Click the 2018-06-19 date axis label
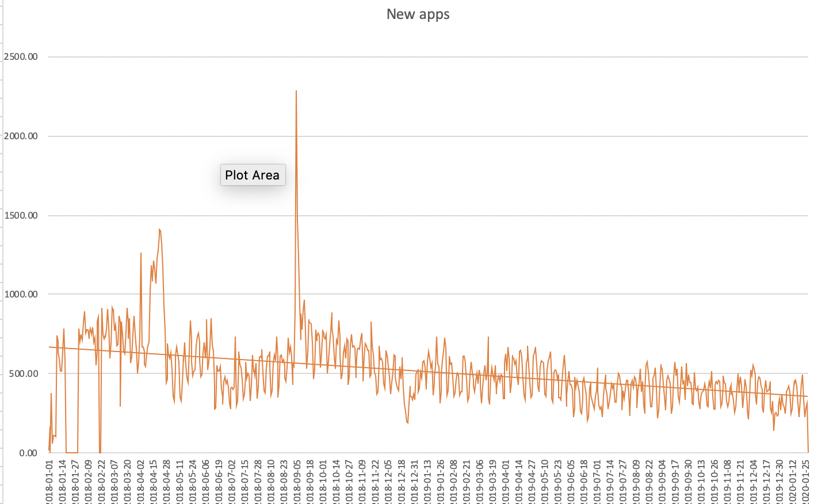833x504 pixels. (219, 481)
